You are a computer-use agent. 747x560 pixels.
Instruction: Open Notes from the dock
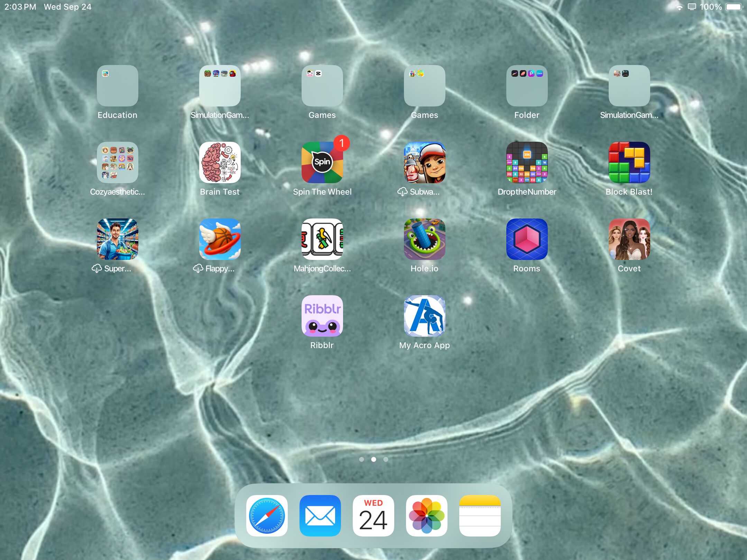(480, 516)
